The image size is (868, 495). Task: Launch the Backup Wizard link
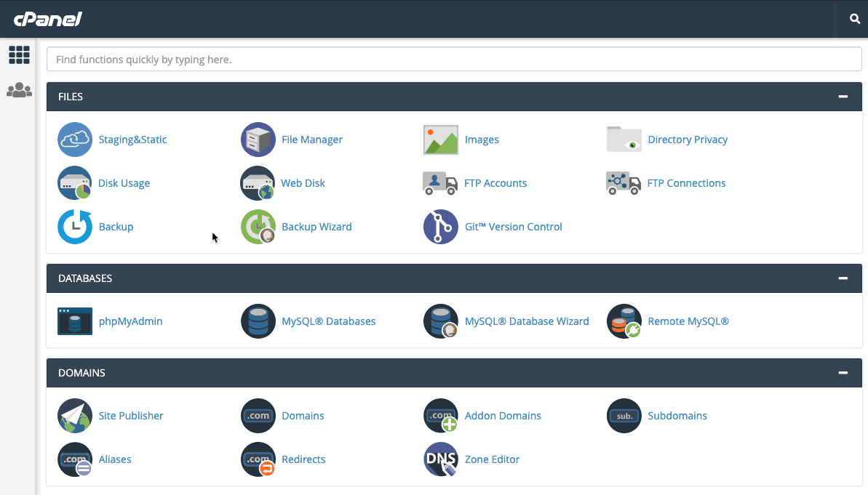tap(316, 227)
